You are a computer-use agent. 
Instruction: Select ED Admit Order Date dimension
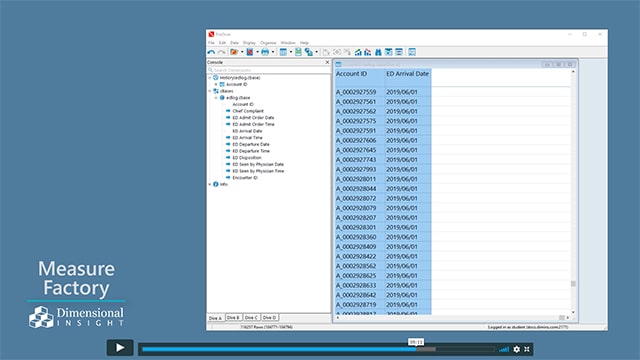253,118
